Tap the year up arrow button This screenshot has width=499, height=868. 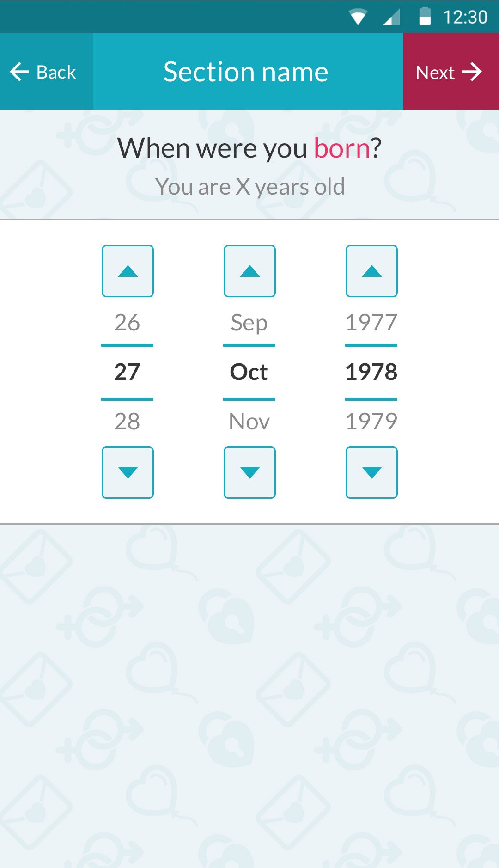(x=371, y=271)
